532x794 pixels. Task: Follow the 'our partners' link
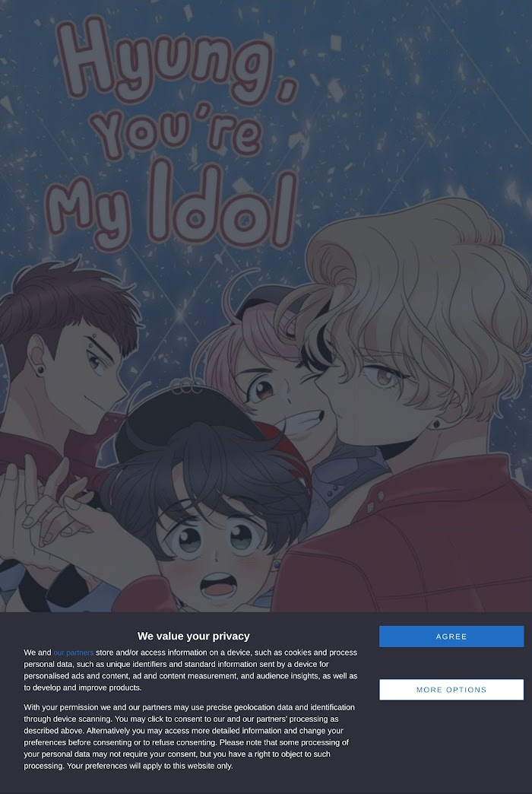click(74, 653)
